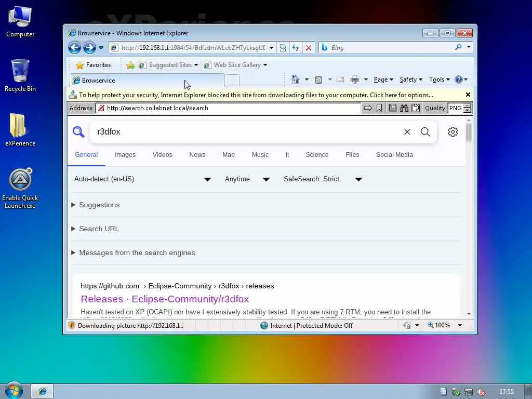Open Suggested Sites in favorites bar
This screenshot has height=399, width=532.
pyautogui.click(x=169, y=65)
